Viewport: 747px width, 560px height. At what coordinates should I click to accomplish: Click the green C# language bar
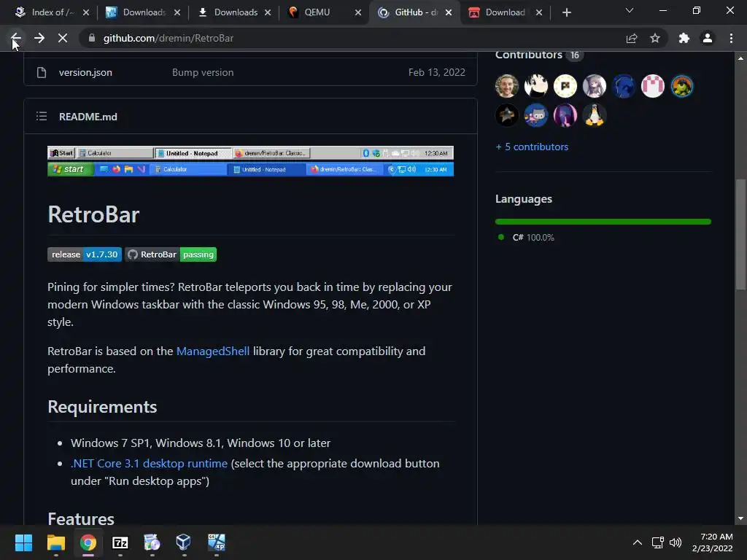(603, 222)
